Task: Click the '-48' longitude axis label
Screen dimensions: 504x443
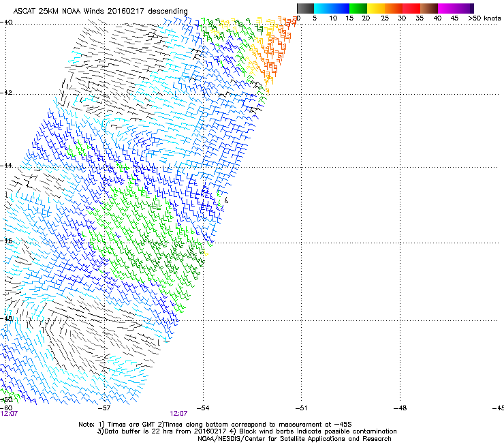Action: (x=400, y=408)
